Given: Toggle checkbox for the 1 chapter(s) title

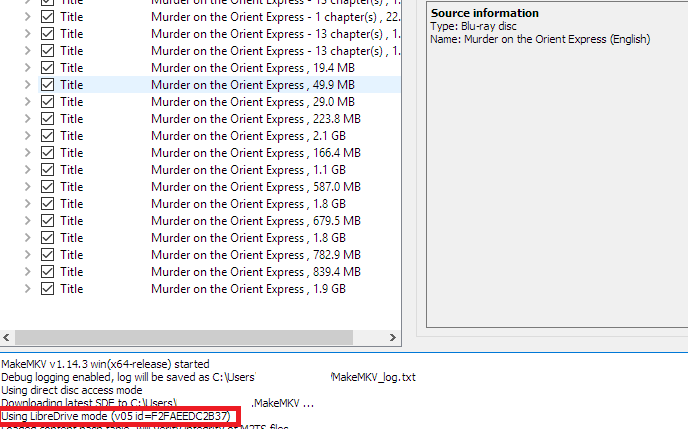Looking at the screenshot, I should [x=47, y=17].
